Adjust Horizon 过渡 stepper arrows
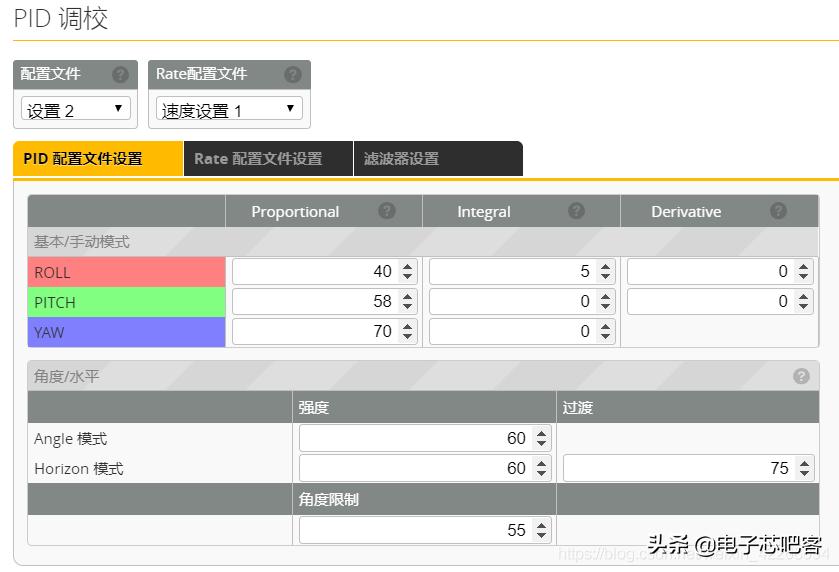The height and width of the screenshot is (572, 839). [x=805, y=468]
